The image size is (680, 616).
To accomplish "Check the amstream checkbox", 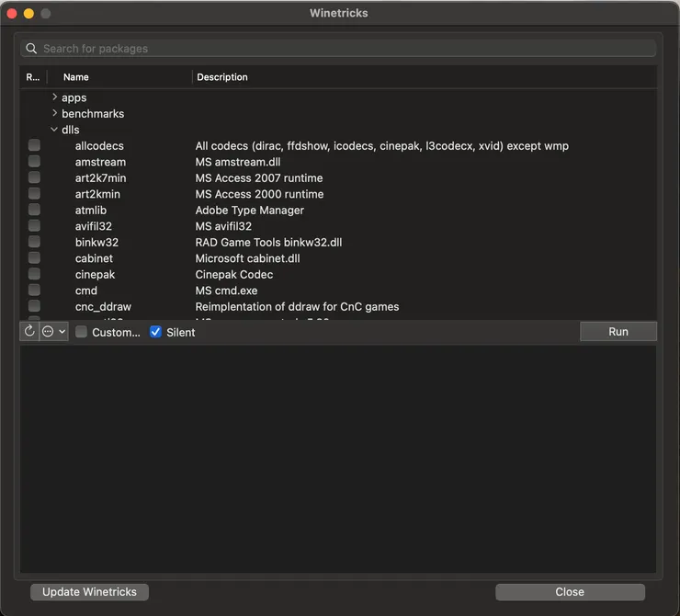I will pos(34,162).
